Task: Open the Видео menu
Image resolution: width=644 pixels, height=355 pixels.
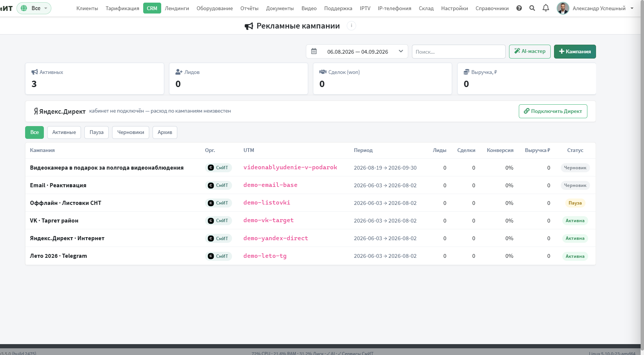Action: 309,8
